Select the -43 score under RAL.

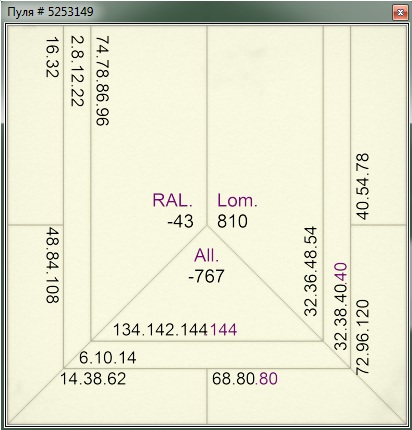(x=180, y=221)
